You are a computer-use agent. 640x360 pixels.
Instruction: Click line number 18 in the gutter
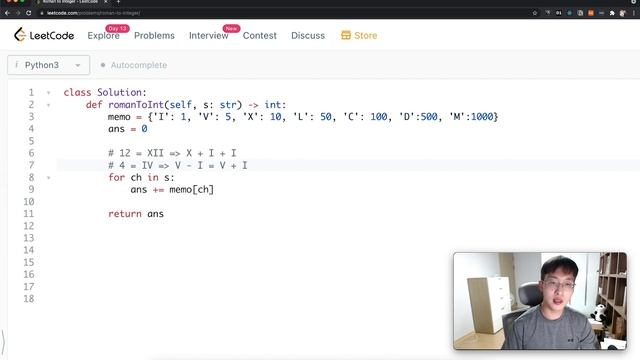click(29, 299)
